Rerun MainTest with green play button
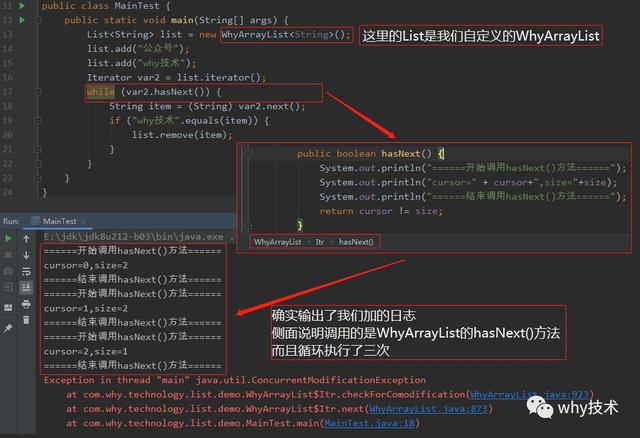Viewport: 640px width, 438px height. pos(8,238)
